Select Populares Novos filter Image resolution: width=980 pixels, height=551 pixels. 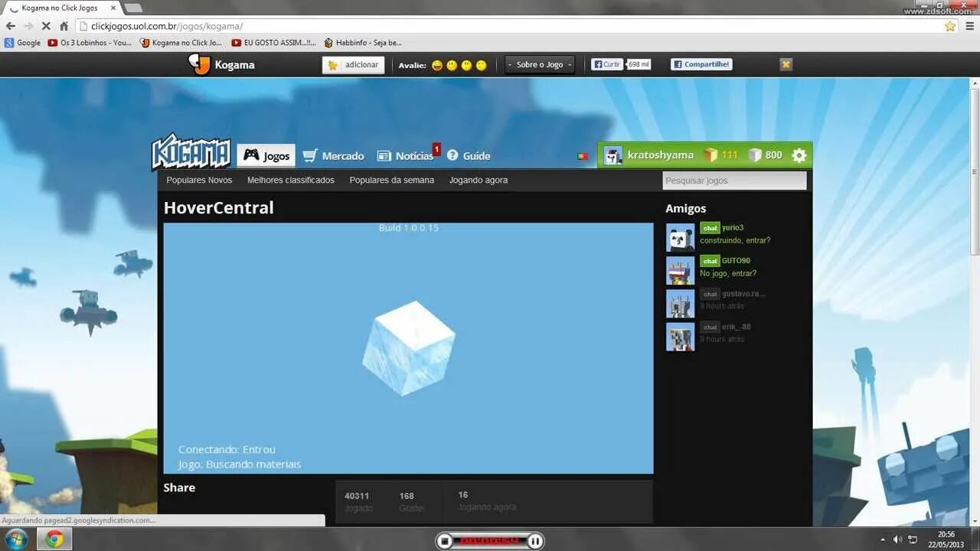pyautogui.click(x=199, y=180)
